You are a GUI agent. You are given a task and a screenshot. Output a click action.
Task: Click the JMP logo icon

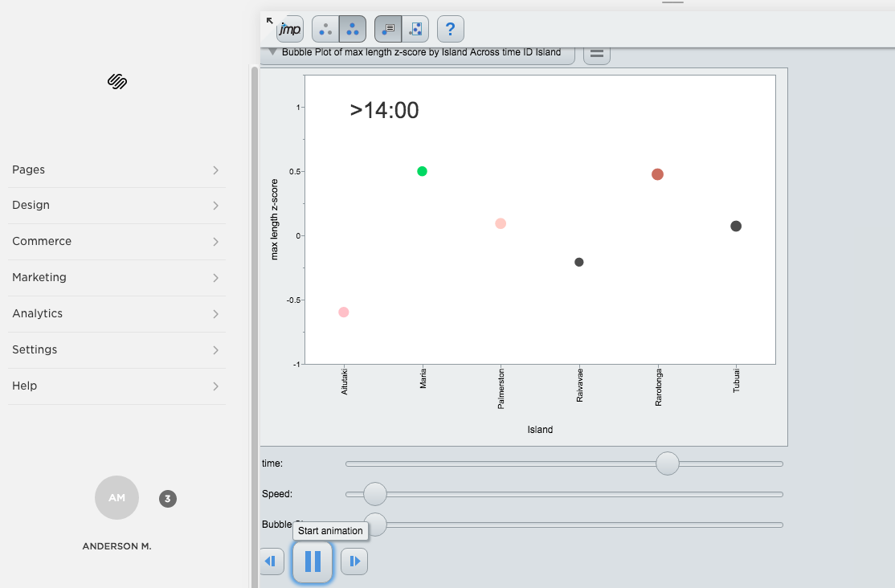point(290,29)
